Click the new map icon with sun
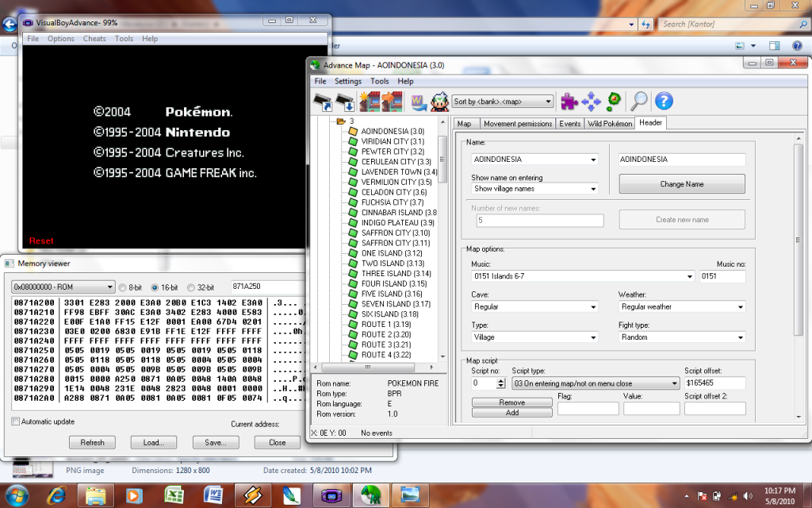This screenshot has height=508, width=812. pyautogui.click(x=370, y=102)
